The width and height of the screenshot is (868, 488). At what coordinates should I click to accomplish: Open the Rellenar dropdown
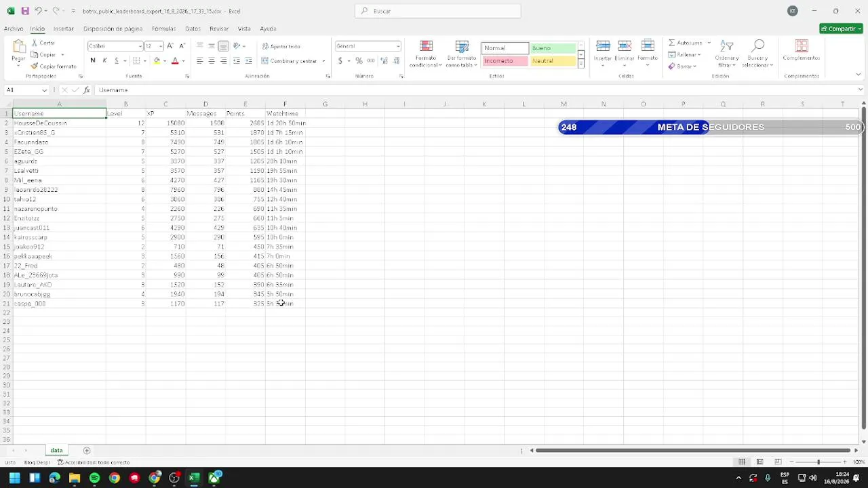(x=685, y=55)
